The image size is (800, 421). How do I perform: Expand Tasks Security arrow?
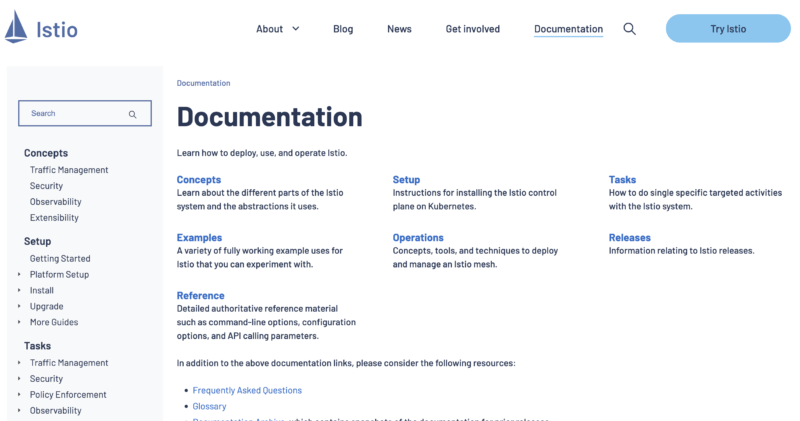19,379
